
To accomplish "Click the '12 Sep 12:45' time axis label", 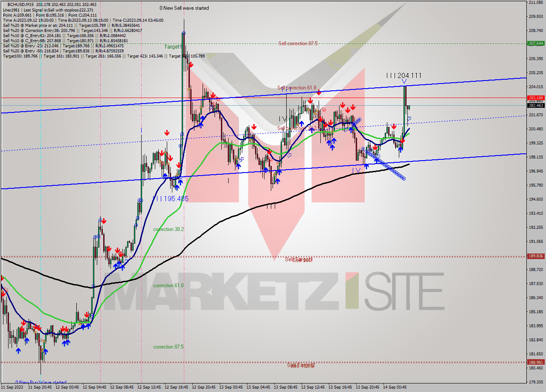I will click(x=149, y=388).
